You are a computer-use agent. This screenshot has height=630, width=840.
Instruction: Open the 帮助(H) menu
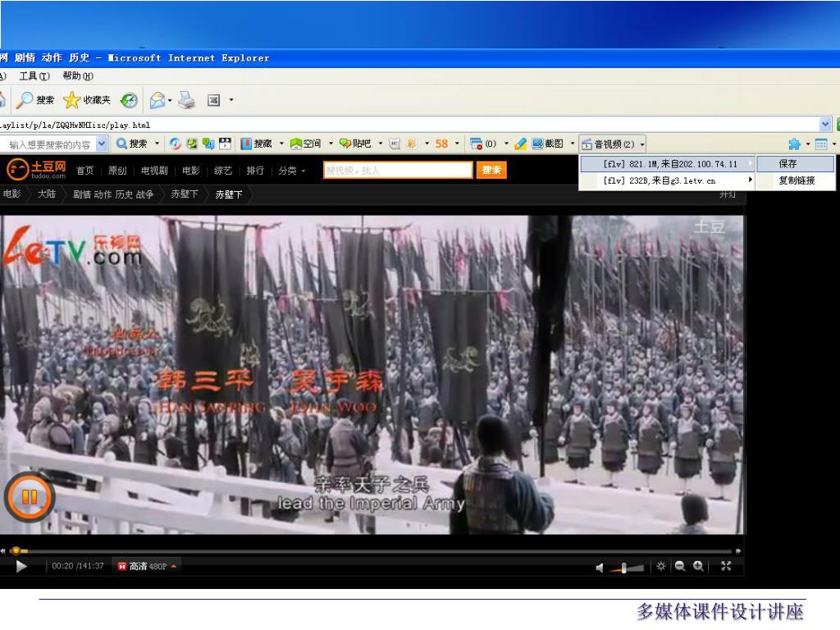78,76
